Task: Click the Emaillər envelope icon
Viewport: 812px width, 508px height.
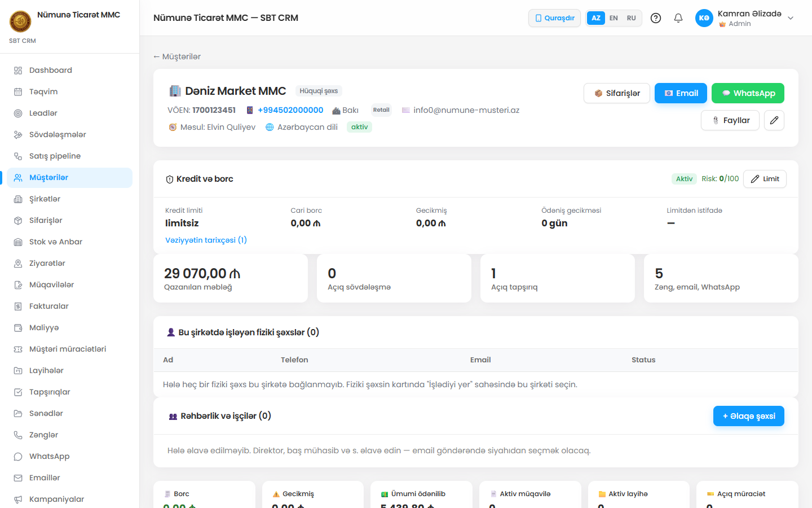Action: coord(18,478)
